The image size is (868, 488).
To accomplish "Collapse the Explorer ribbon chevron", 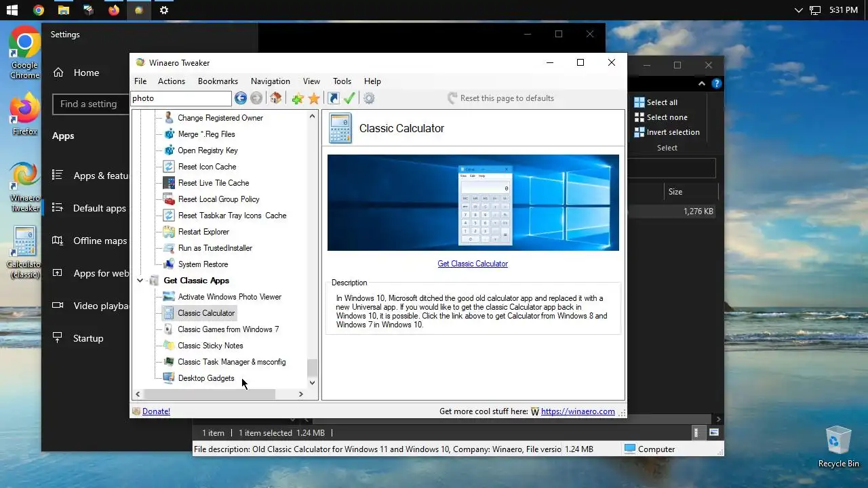I will click(703, 84).
